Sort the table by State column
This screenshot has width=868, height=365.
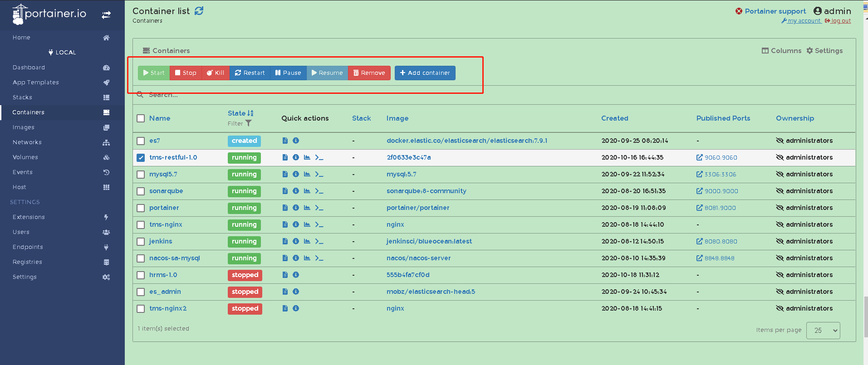point(240,113)
